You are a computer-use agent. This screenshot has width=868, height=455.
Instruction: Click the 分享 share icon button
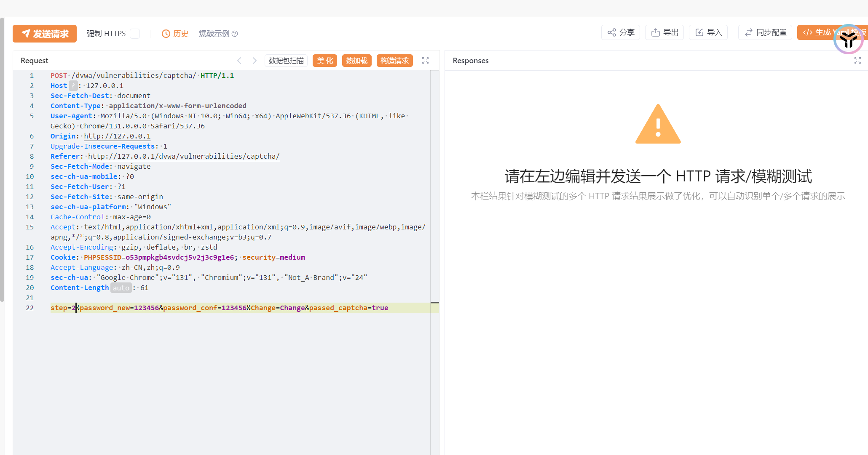pos(620,32)
